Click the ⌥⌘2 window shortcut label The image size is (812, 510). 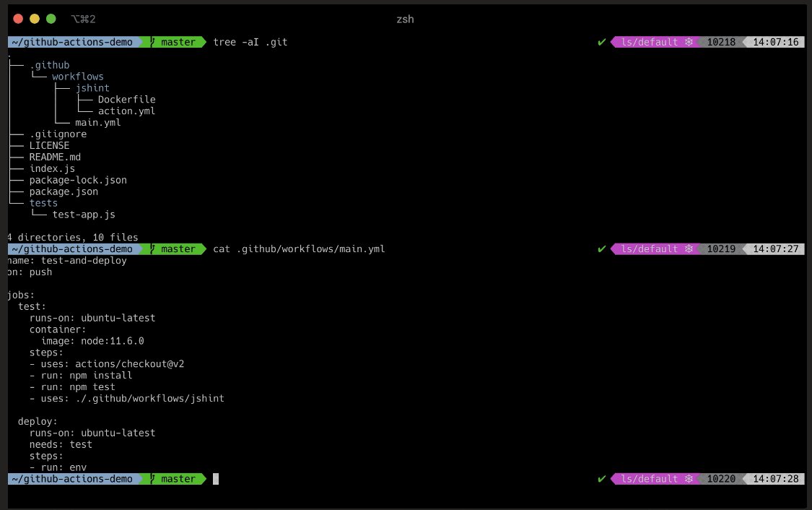[84, 20]
